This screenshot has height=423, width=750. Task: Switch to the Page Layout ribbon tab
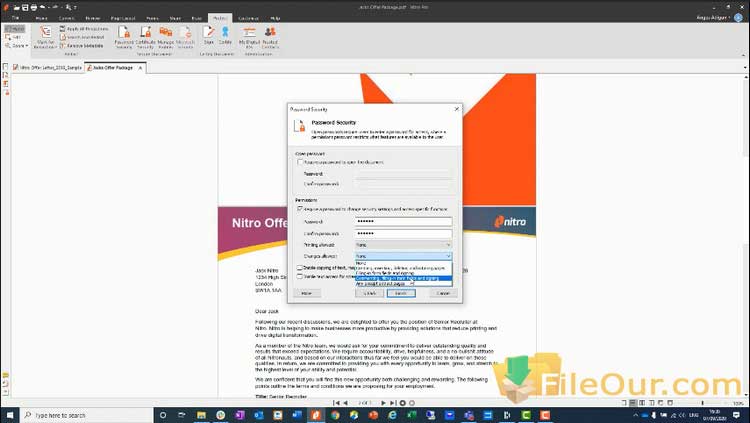point(123,18)
